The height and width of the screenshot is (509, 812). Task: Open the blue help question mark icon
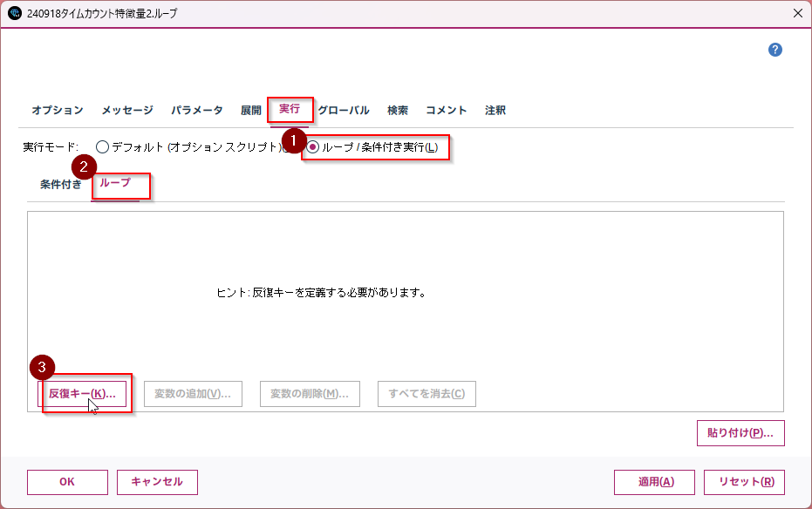pyautogui.click(x=774, y=50)
